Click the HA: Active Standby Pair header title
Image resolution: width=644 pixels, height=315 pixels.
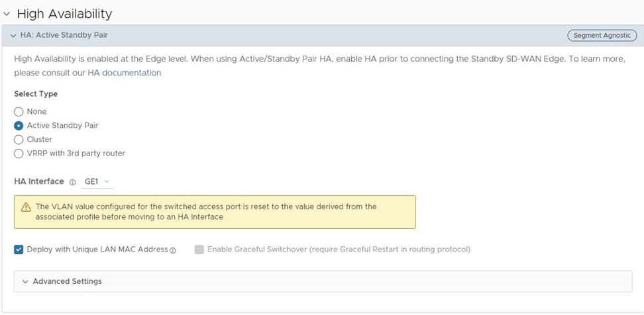(x=64, y=35)
